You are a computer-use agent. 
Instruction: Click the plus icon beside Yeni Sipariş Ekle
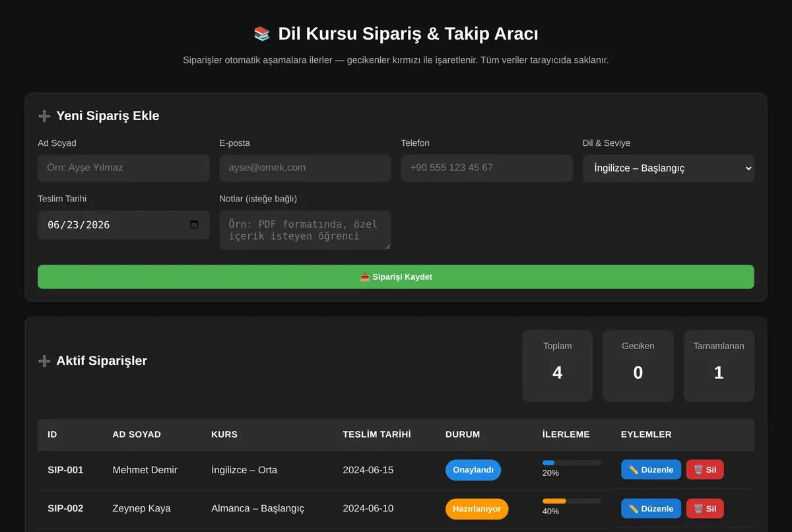44,116
